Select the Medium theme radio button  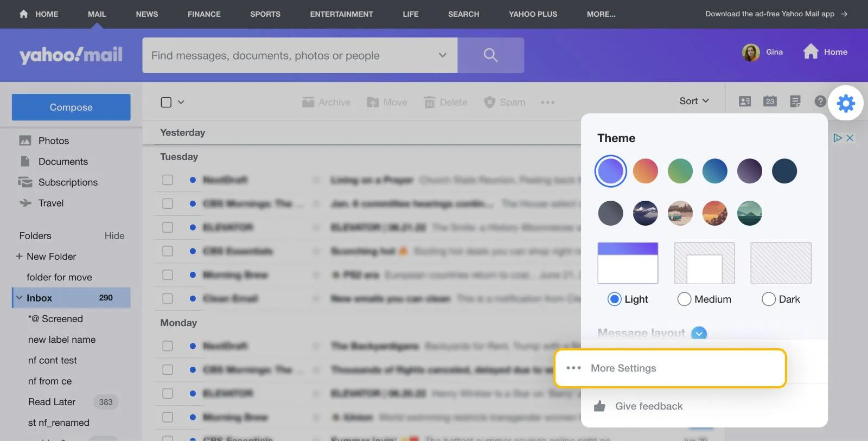[x=684, y=299]
